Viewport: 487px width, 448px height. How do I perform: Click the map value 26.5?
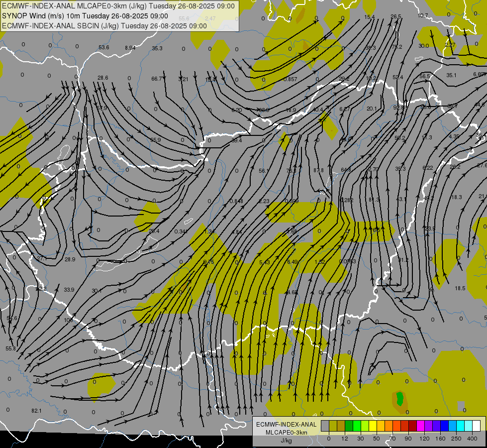(396, 16)
